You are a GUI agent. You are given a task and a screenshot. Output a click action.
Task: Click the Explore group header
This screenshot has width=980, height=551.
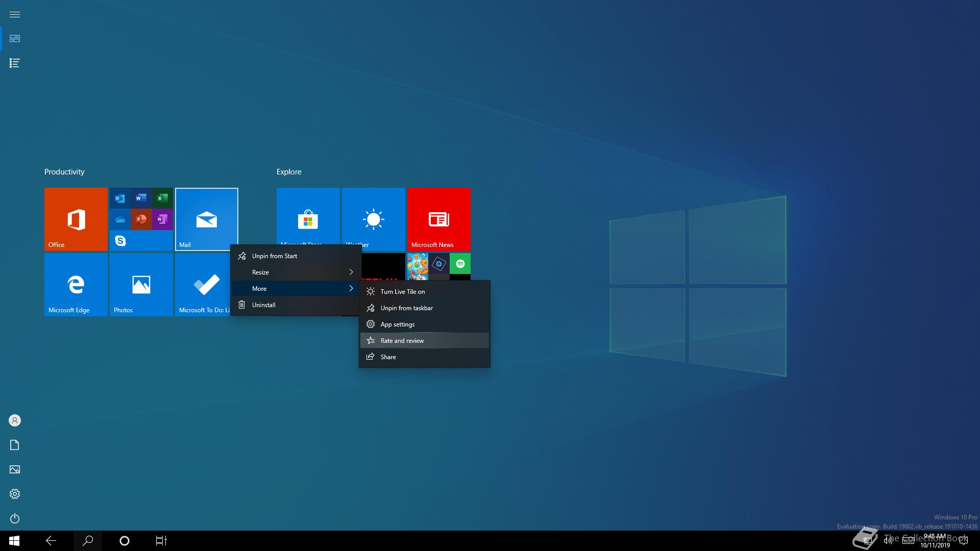click(x=289, y=172)
